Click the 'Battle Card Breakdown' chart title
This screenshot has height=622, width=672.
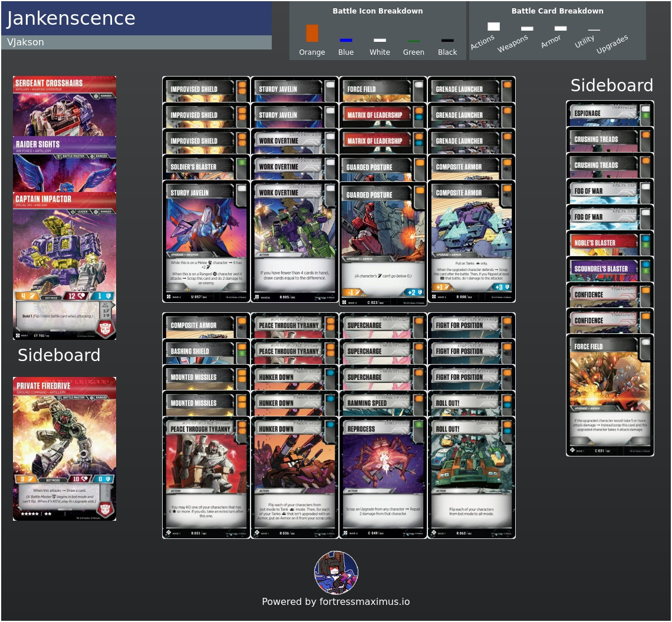pyautogui.click(x=557, y=11)
